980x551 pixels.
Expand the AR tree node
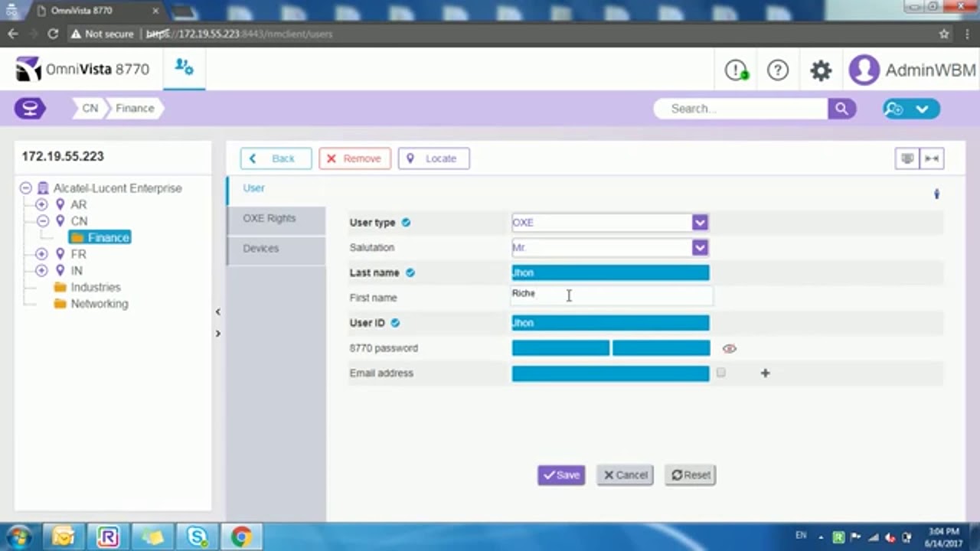pyautogui.click(x=41, y=205)
